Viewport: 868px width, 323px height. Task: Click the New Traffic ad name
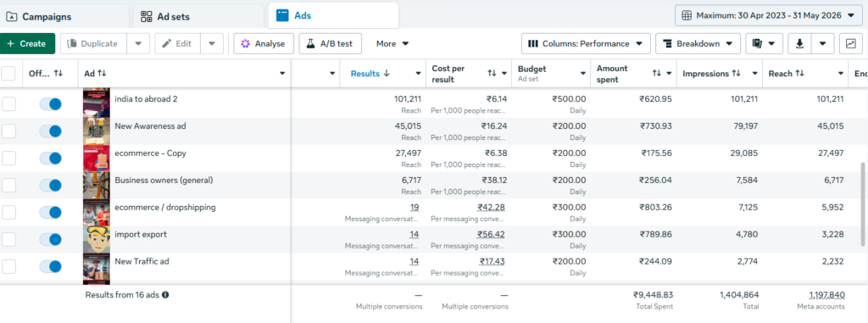142,261
